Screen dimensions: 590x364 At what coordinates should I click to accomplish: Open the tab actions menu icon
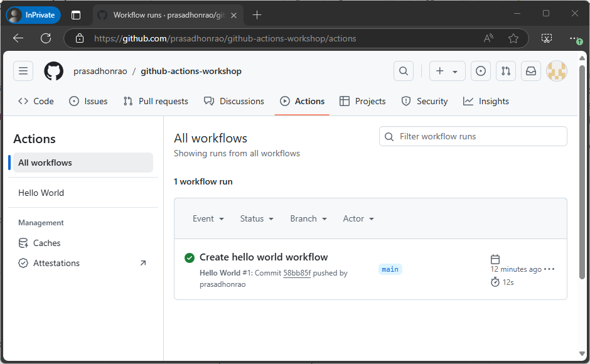pyautogui.click(x=76, y=15)
